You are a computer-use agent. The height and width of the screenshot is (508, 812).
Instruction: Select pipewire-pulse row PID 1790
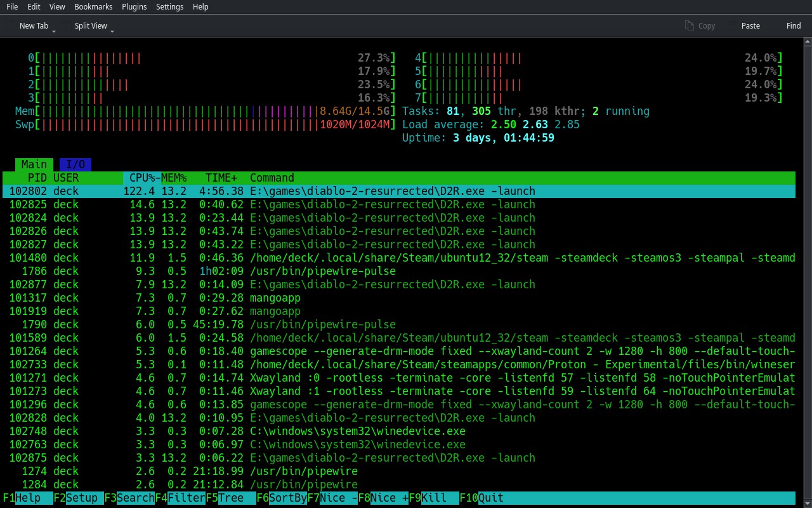399,324
